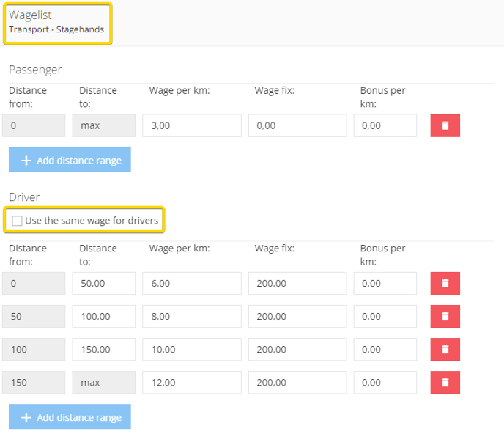Edit Driver wage per km field 10,00
This screenshot has height=448, width=504.
192,349
